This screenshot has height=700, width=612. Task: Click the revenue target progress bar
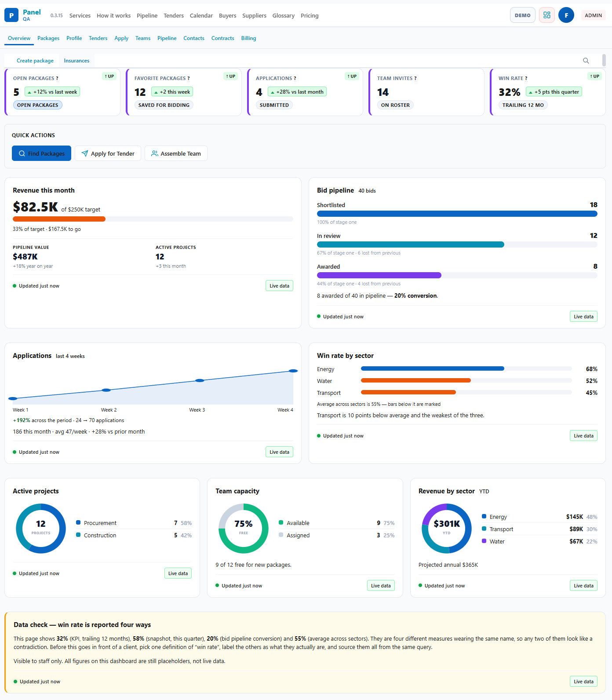click(x=153, y=219)
